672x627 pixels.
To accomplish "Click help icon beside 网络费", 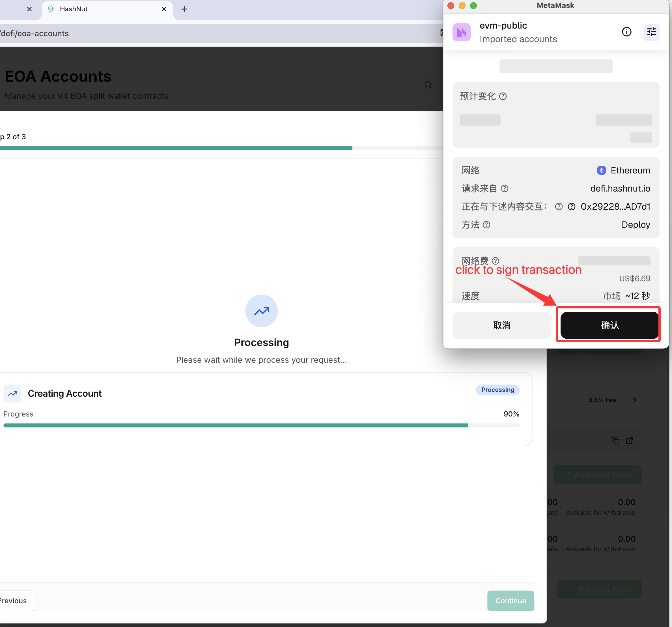I will (x=495, y=261).
